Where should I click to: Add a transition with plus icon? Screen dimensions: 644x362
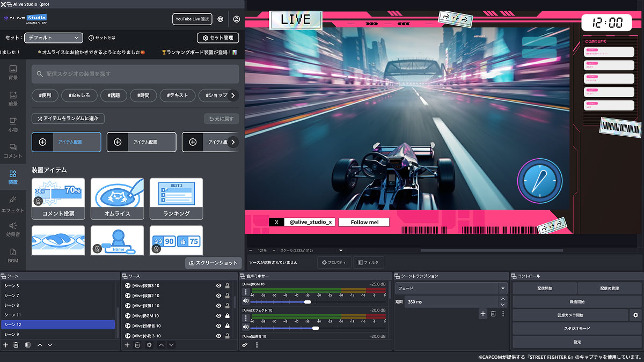(x=483, y=314)
